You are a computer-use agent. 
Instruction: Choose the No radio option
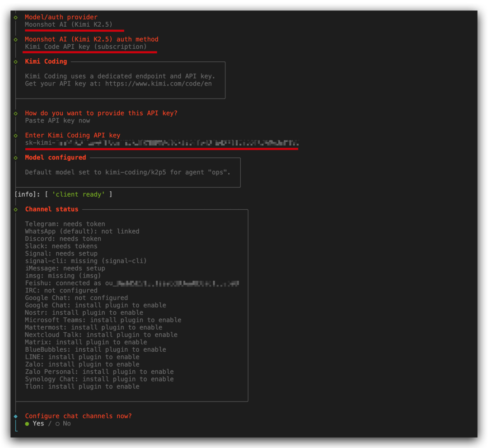pos(63,424)
